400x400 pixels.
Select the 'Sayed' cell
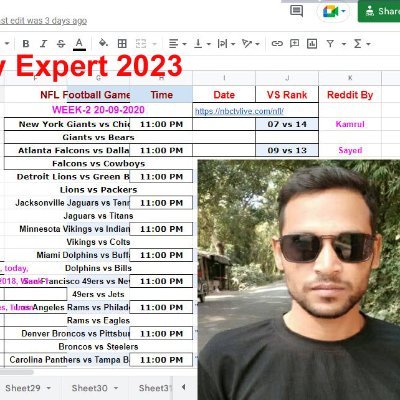point(350,150)
